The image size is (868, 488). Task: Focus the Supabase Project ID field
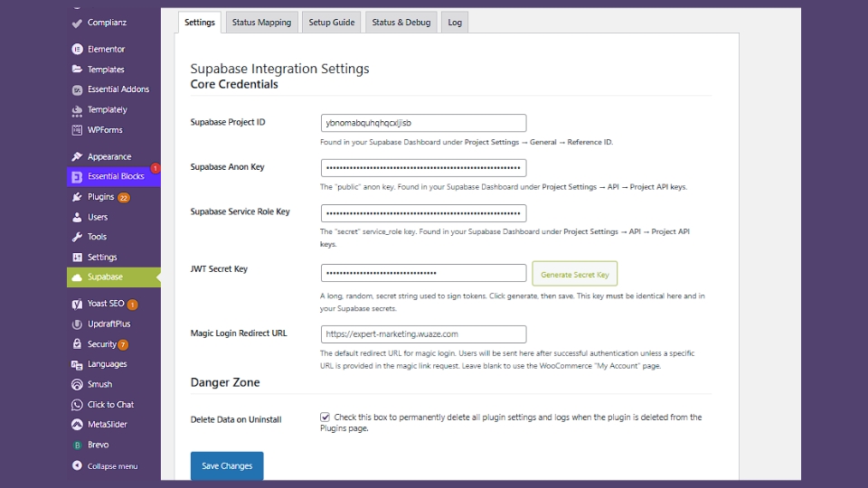click(423, 123)
